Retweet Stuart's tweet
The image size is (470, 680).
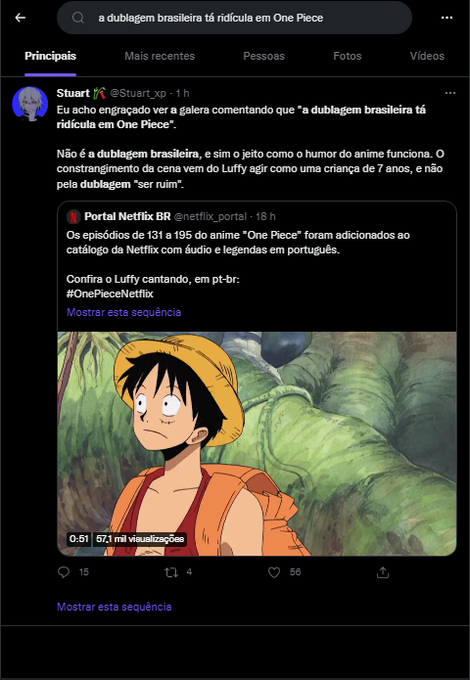[171, 572]
